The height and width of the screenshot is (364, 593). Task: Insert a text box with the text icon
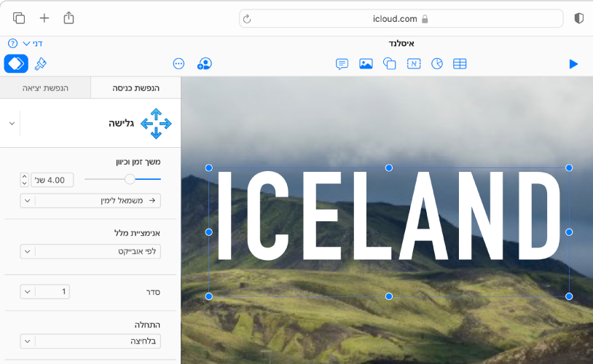414,64
